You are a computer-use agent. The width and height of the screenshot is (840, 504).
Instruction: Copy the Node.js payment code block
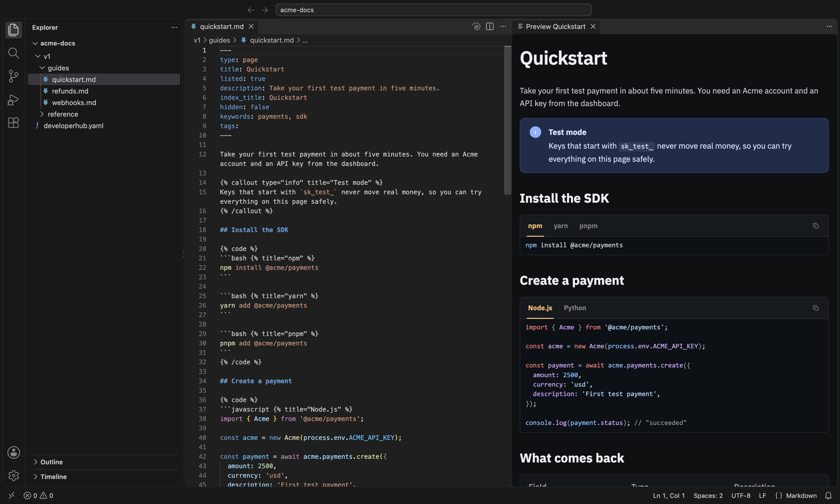tap(816, 308)
